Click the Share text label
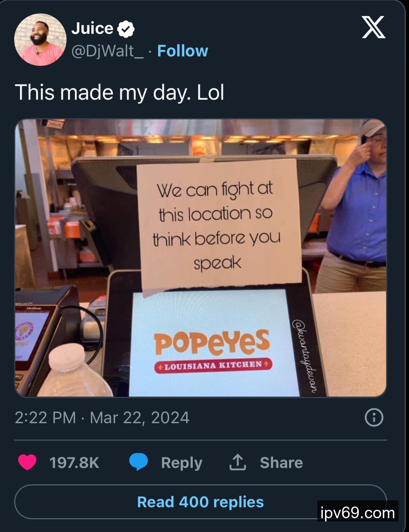Viewport: 409px width, 532px height. coord(281,463)
